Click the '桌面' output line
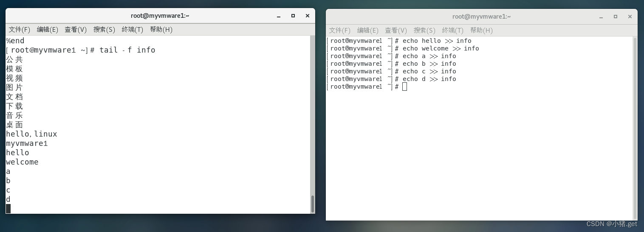644x232 pixels. point(14,125)
